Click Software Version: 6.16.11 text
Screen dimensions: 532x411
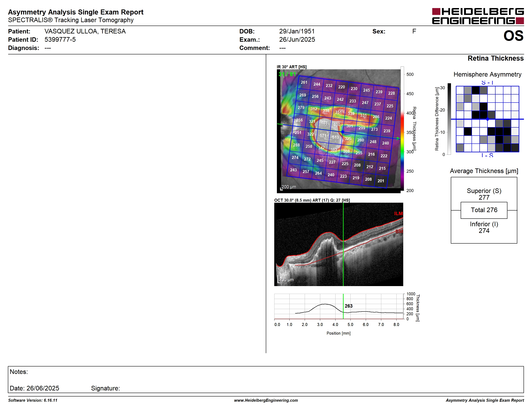[x=33, y=400]
